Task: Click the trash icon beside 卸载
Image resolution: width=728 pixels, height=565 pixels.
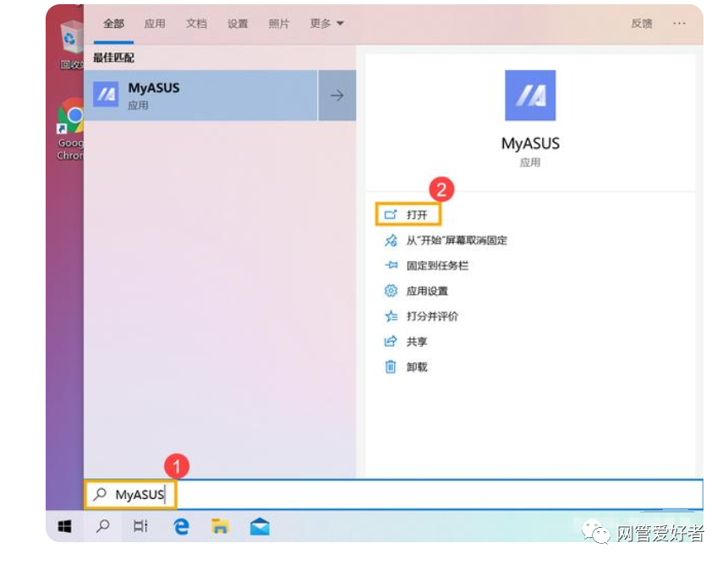Action: coord(391,367)
